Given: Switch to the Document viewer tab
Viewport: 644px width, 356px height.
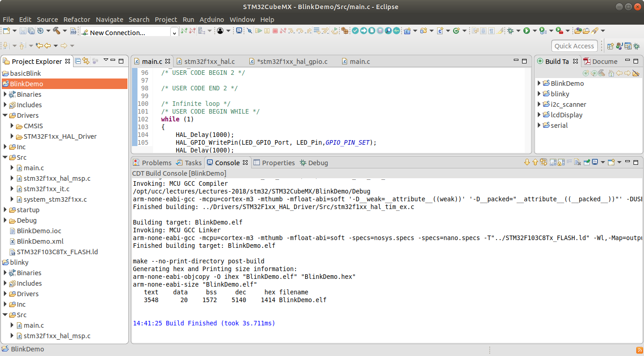Looking at the screenshot, I should pos(600,61).
